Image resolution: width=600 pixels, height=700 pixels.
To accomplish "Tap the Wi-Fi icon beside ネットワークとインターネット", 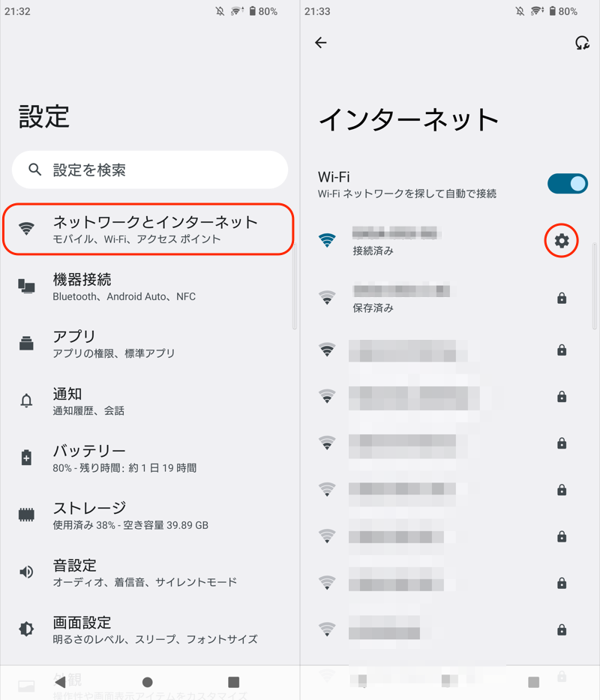I will (27, 230).
